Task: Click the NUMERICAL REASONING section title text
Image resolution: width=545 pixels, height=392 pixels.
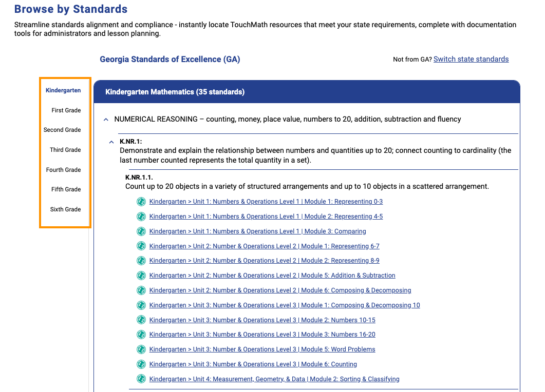Action: [288, 120]
